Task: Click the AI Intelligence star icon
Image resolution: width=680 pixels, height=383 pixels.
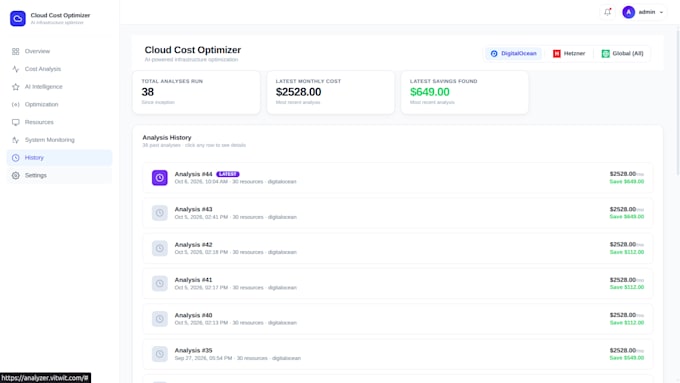Action: [16, 87]
